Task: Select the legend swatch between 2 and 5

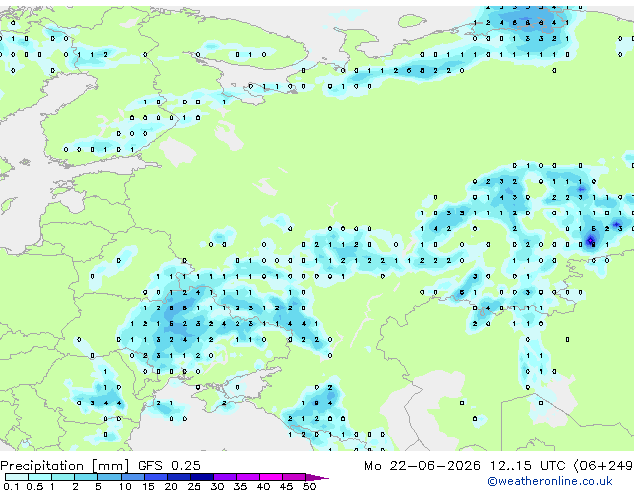Action: pos(86,477)
